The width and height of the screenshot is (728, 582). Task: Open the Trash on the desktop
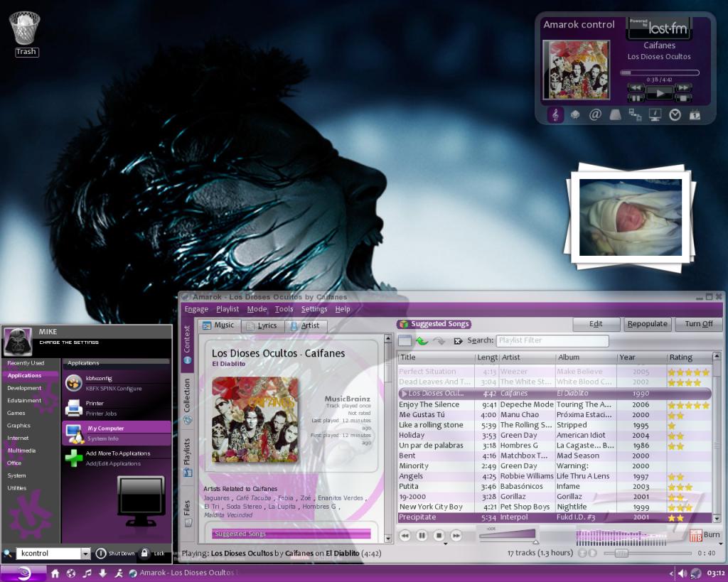pos(26,33)
